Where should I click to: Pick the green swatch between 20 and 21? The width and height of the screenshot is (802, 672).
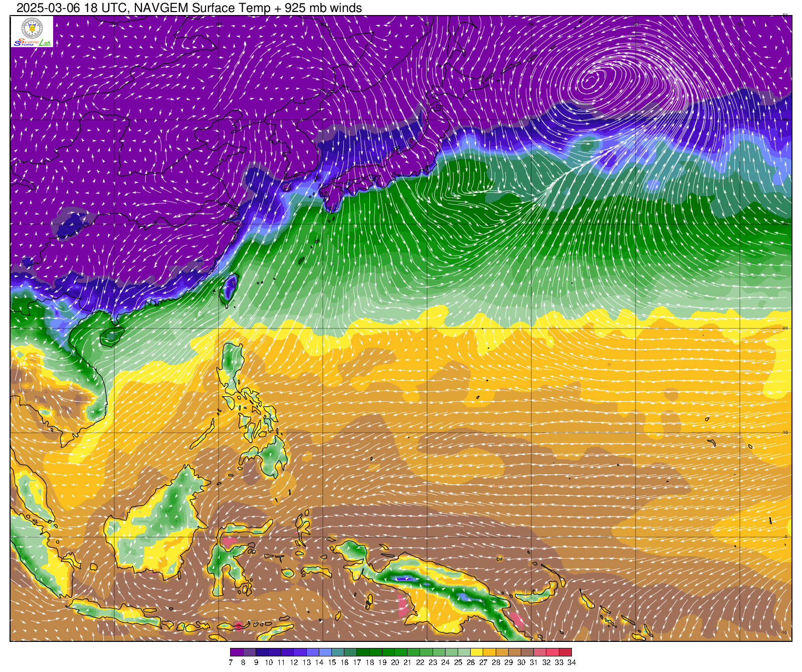401,652
